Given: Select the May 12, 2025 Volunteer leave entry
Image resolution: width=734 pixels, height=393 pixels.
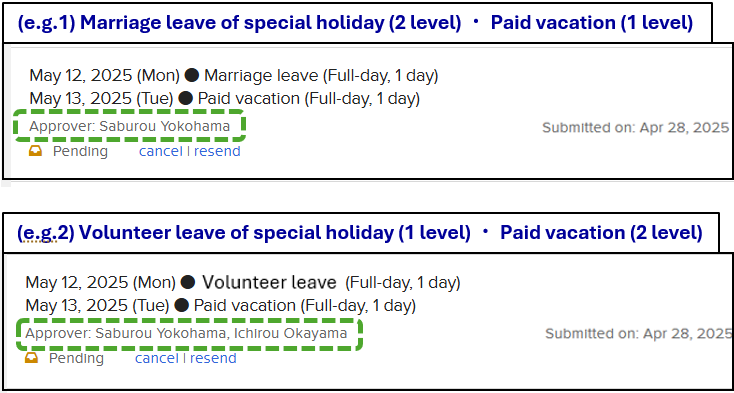Looking at the screenshot, I should point(243,283).
